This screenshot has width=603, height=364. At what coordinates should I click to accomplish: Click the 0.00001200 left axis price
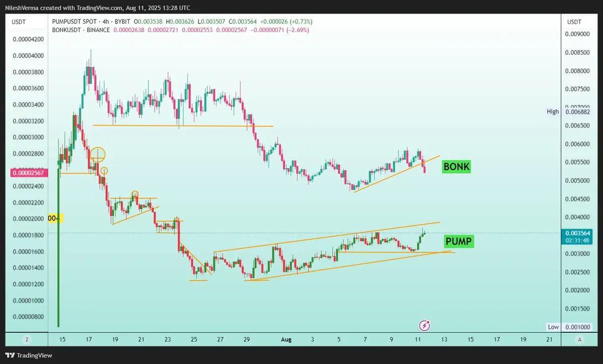point(28,284)
